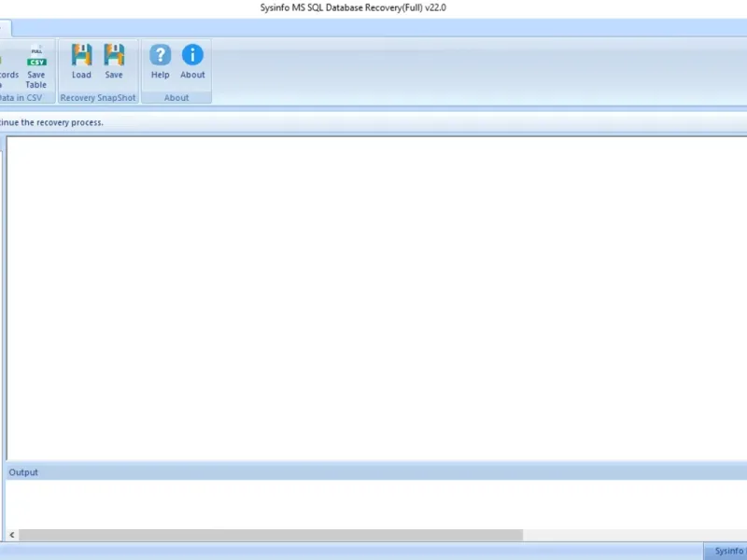Click the horizontal scrollbar thumb
This screenshot has width=747, height=560.
click(x=271, y=535)
